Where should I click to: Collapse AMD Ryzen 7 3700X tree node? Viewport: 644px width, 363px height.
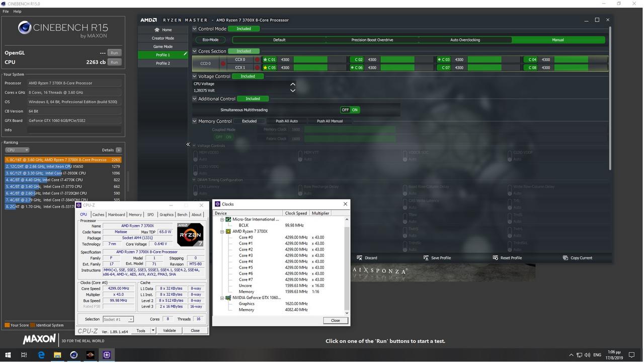coord(222,232)
